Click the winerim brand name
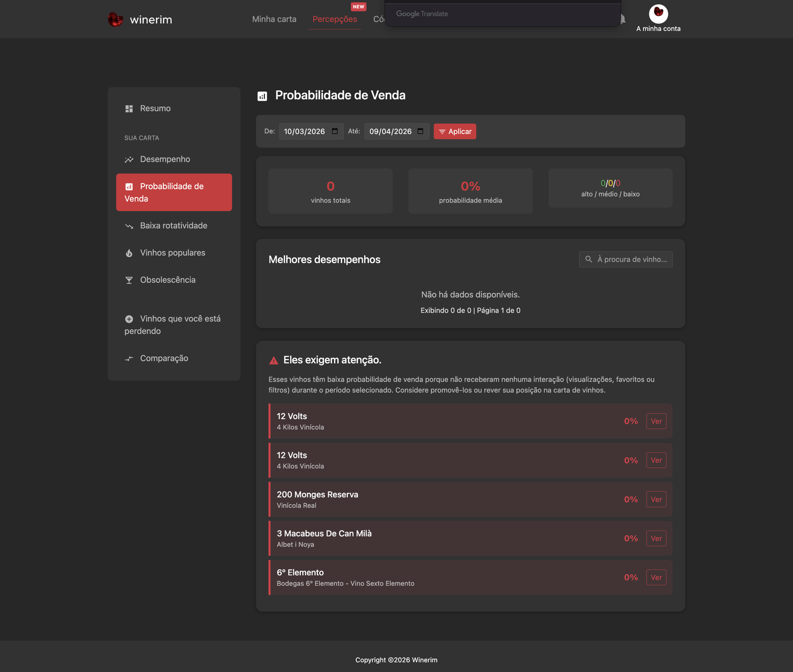 [151, 20]
